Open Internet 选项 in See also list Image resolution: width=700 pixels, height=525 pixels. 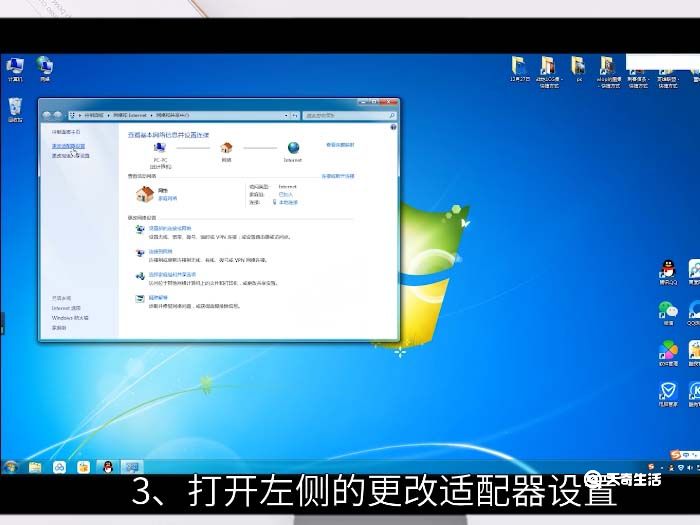click(66, 308)
